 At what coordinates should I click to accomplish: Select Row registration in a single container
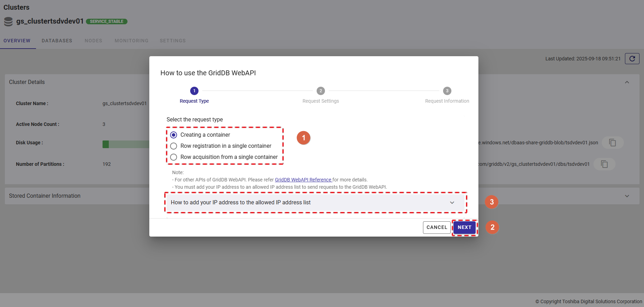pyautogui.click(x=174, y=146)
